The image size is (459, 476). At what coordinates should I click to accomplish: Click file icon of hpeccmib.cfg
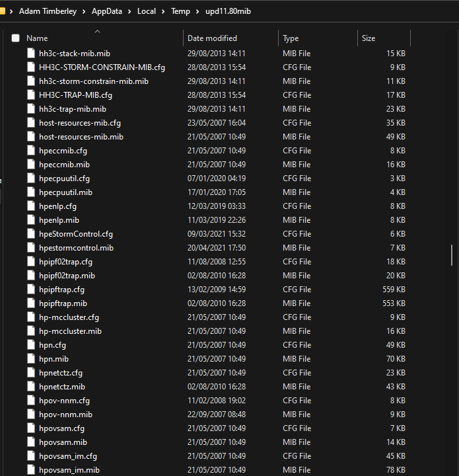(x=31, y=151)
